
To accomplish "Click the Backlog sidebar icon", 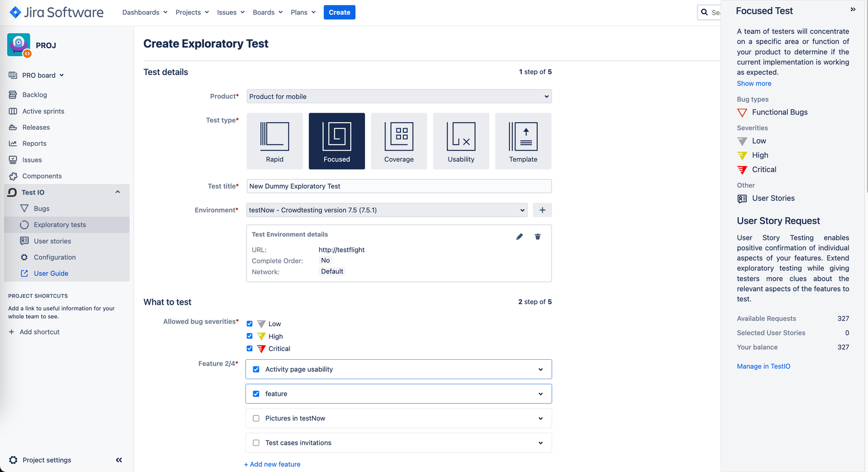I will 13,95.
